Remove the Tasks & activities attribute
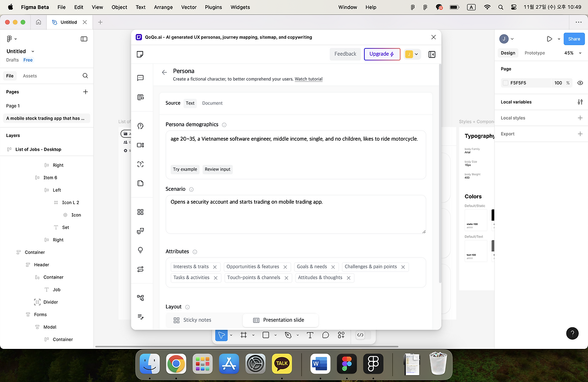The width and height of the screenshot is (588, 382). point(215,278)
